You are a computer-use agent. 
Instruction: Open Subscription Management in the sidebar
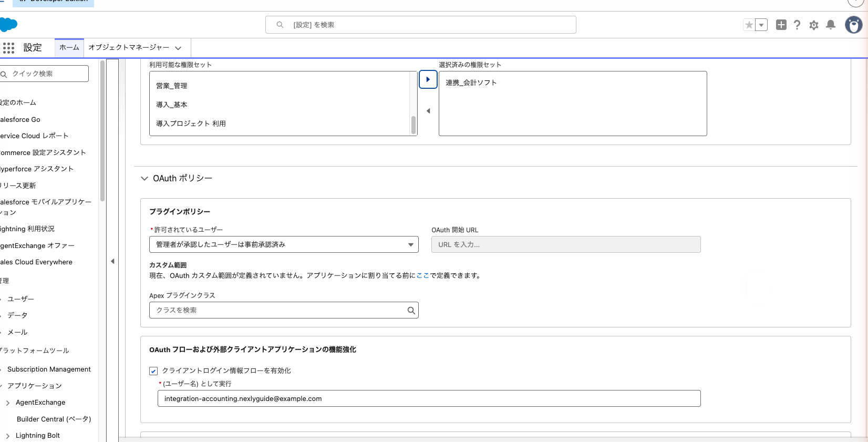point(49,369)
